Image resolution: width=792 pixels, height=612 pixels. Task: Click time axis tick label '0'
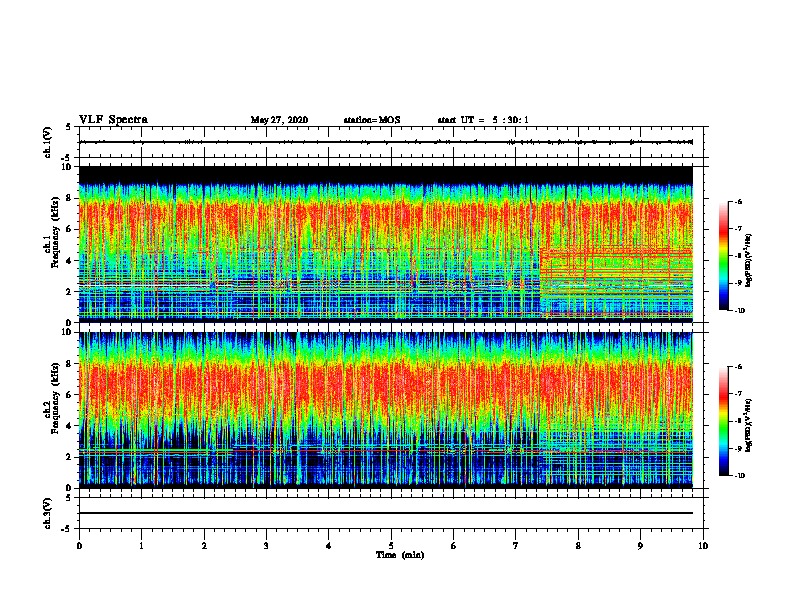pyautogui.click(x=79, y=546)
